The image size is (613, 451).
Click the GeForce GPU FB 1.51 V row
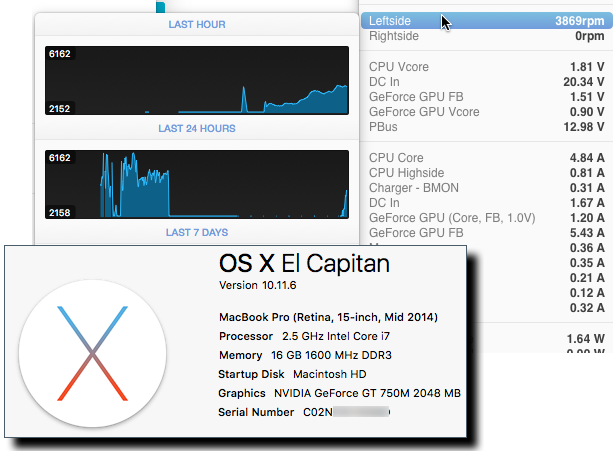486,97
